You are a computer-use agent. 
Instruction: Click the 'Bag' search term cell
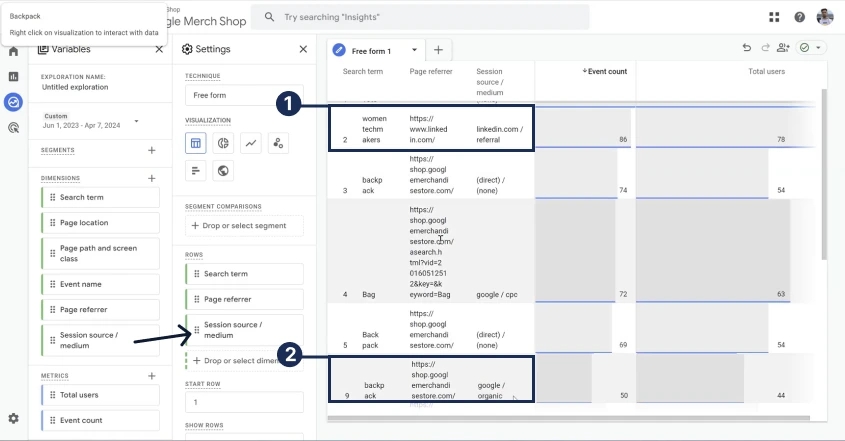[x=369, y=294]
